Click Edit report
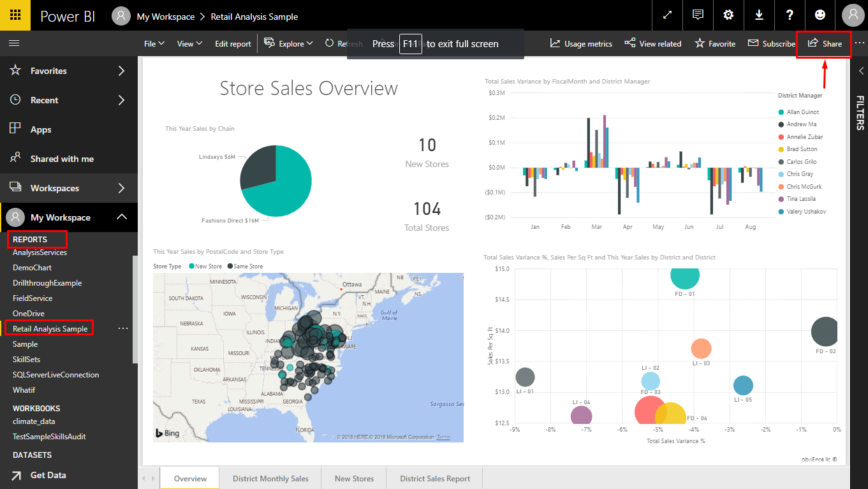 233,43
